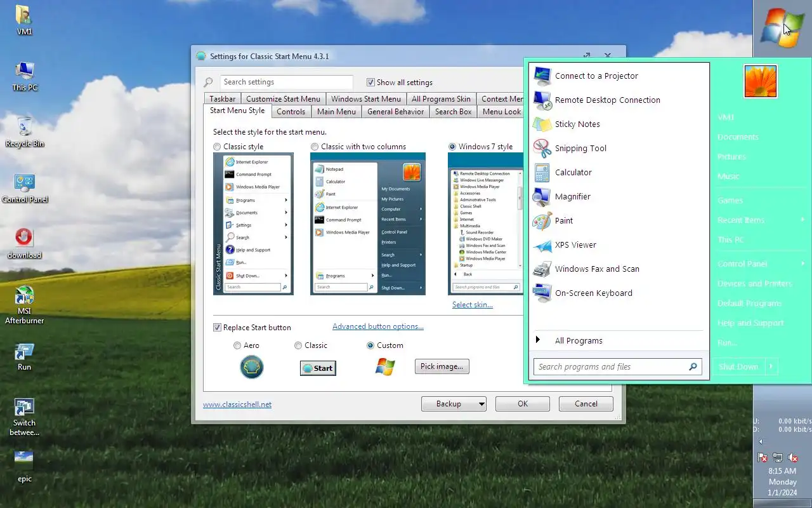The width and height of the screenshot is (812, 508).
Task: Choose Classic start button radio
Action: [298, 345]
